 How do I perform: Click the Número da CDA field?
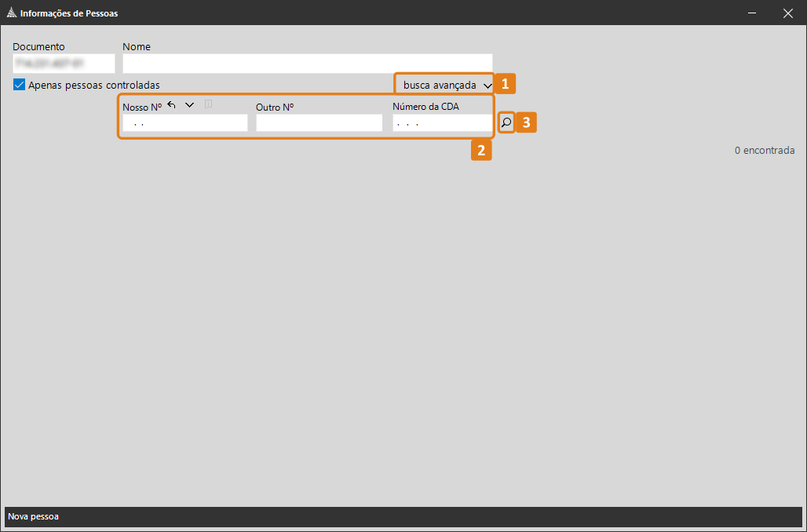(x=441, y=123)
